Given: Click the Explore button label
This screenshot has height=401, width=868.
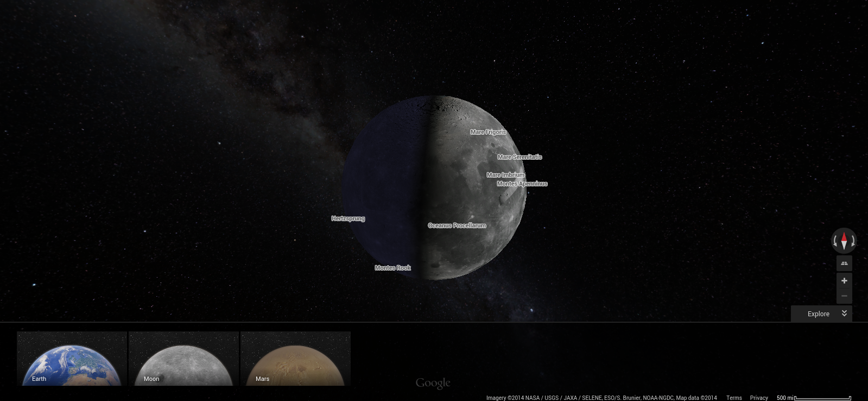Looking at the screenshot, I should 818,314.
